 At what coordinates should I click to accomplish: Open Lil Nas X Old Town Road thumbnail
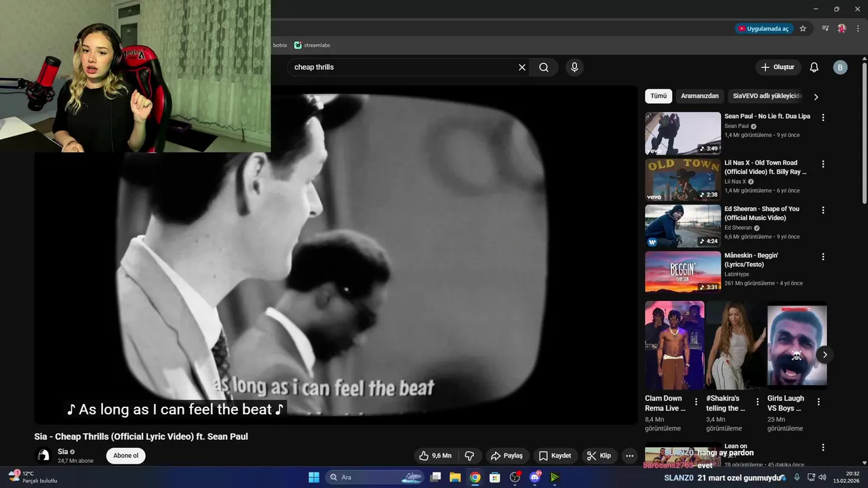[683, 180]
